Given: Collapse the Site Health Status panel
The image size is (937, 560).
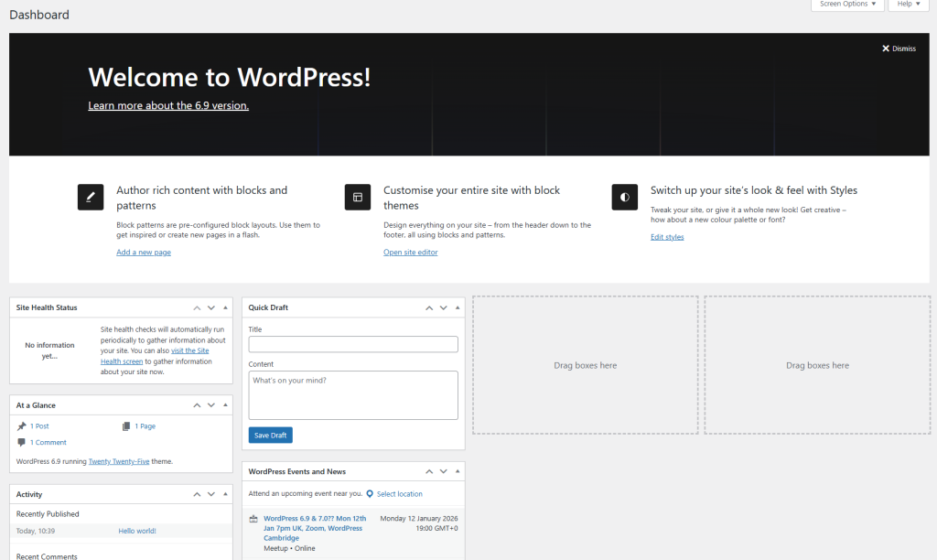Looking at the screenshot, I should 225,308.
